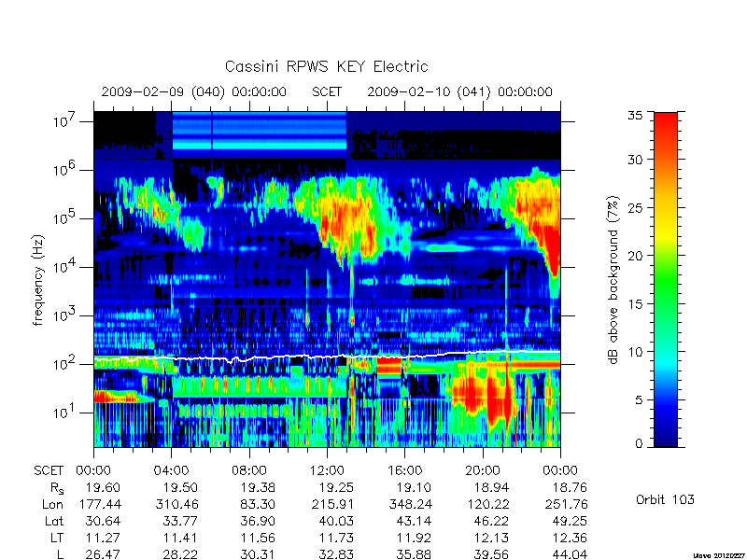Viewport: 747px width, 560px height.
Task: Select the latitude value 46.22
Action: coord(491,521)
